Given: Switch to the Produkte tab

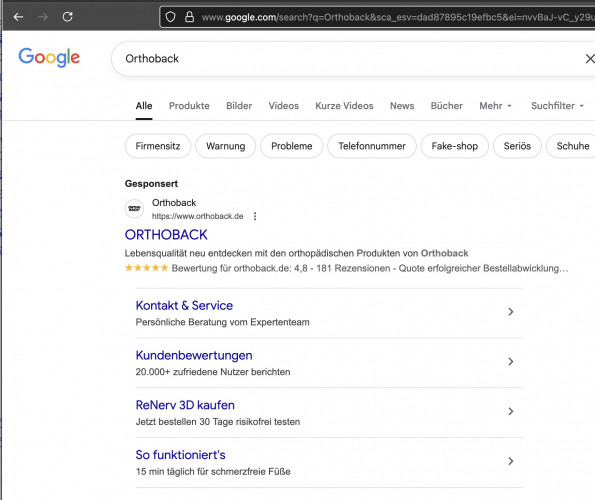Looking at the screenshot, I should click(x=189, y=106).
